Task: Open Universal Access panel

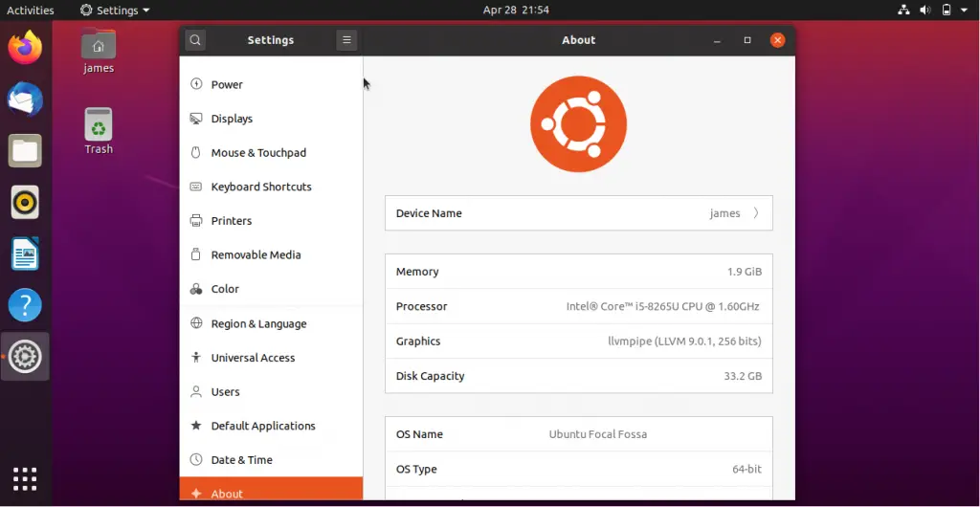Action: tap(271, 358)
